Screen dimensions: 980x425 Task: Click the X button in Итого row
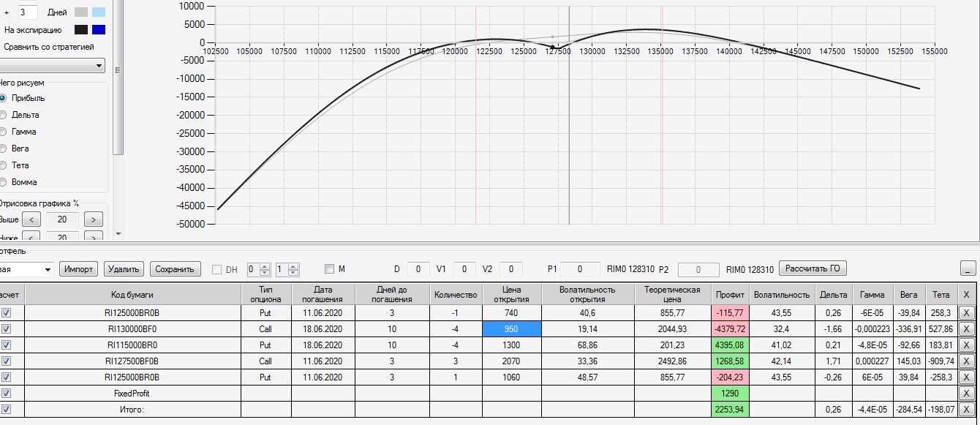(x=966, y=410)
